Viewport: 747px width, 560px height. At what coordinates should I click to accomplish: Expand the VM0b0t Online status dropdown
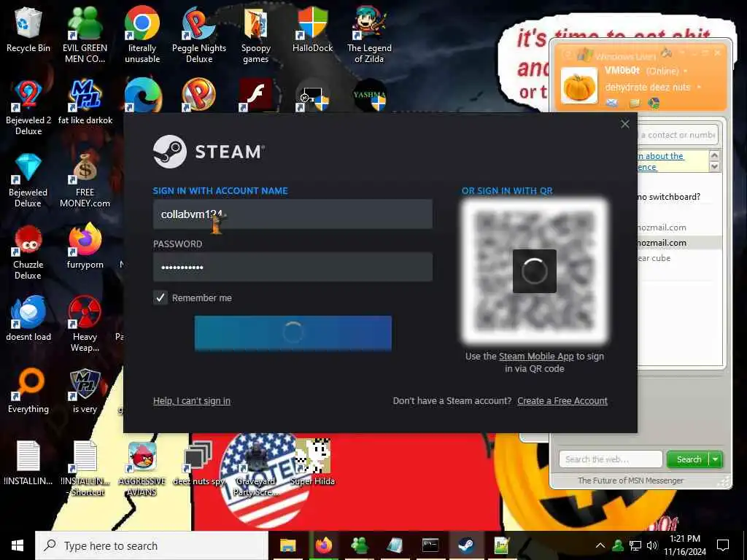pyautogui.click(x=686, y=71)
